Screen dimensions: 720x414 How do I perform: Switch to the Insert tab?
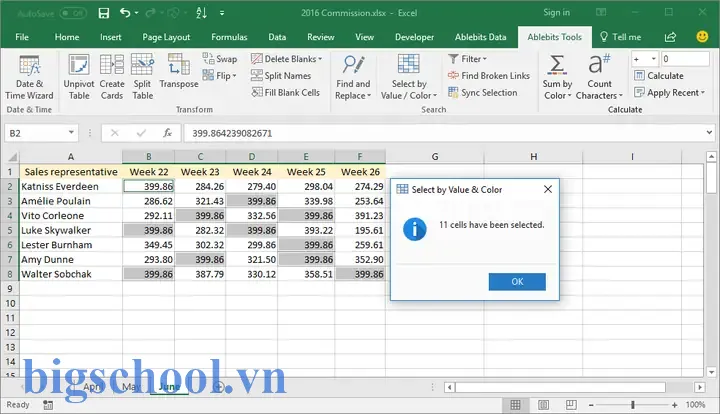click(111, 37)
